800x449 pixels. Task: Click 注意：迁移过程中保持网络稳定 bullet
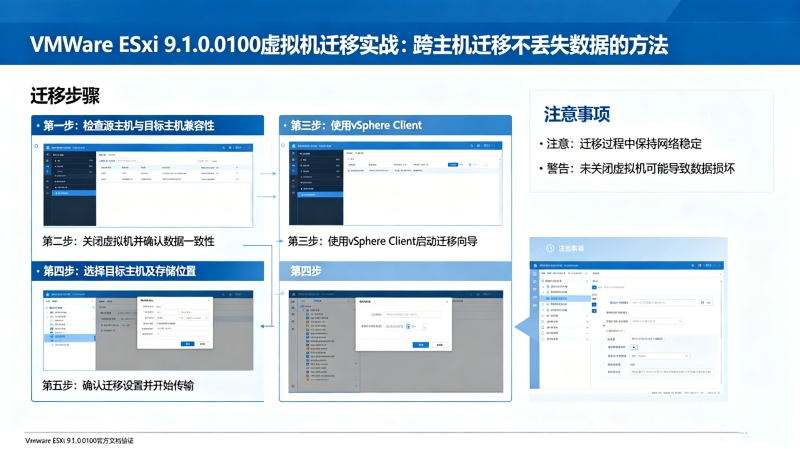pyautogui.click(x=624, y=144)
